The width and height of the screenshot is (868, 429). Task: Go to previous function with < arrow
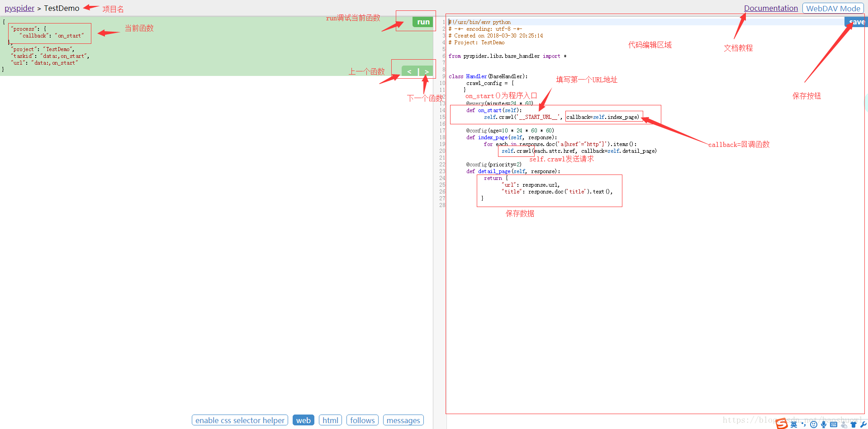point(409,71)
